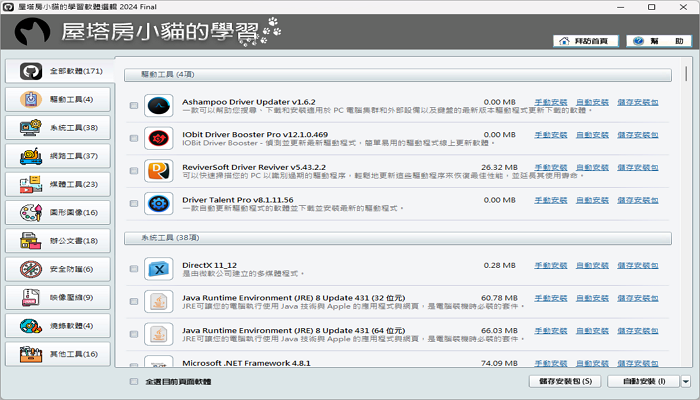Click 儲存安裝包 for Driver Talent Pro

(x=638, y=200)
